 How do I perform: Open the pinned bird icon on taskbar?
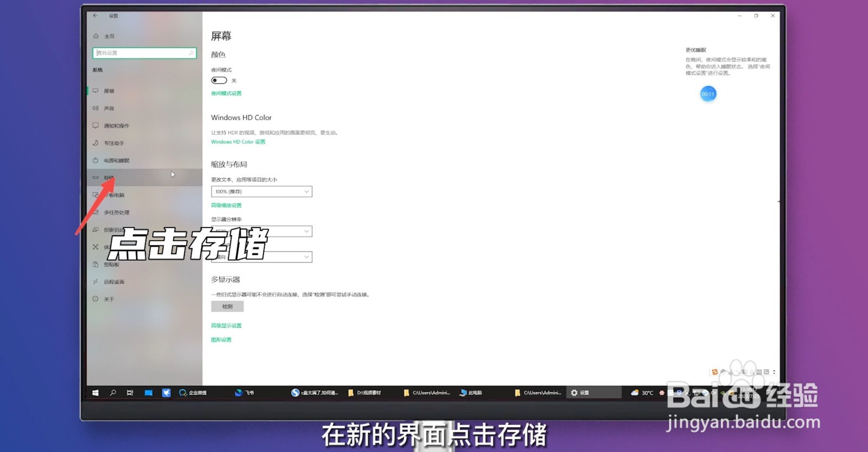pyautogui.click(x=166, y=393)
